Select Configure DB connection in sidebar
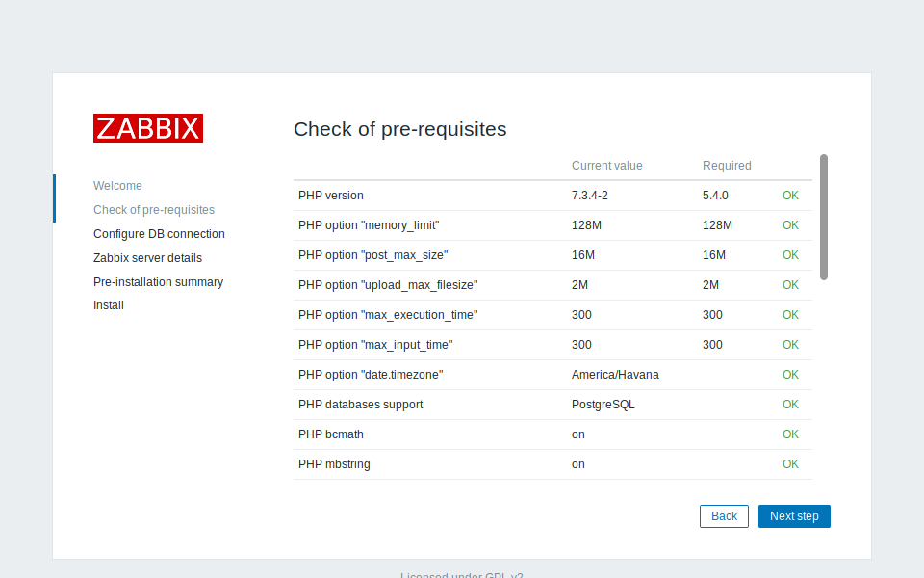Viewport: 924px width, 578px height. click(x=159, y=234)
